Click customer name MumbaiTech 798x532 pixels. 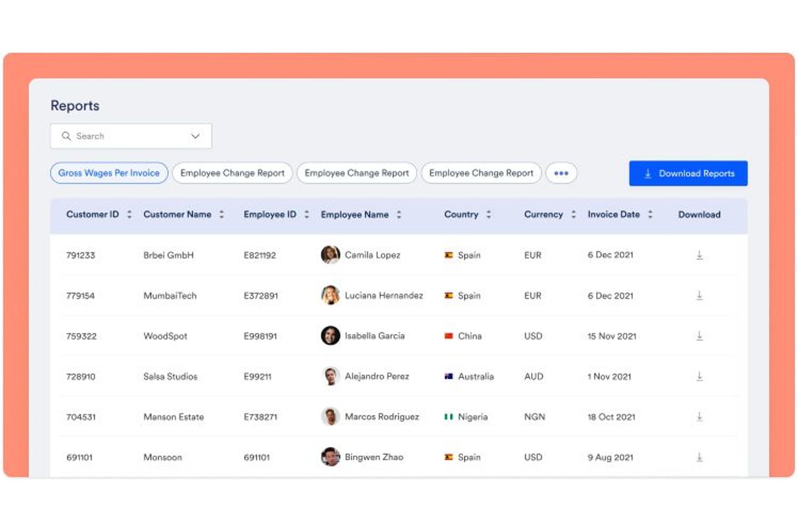tap(170, 295)
